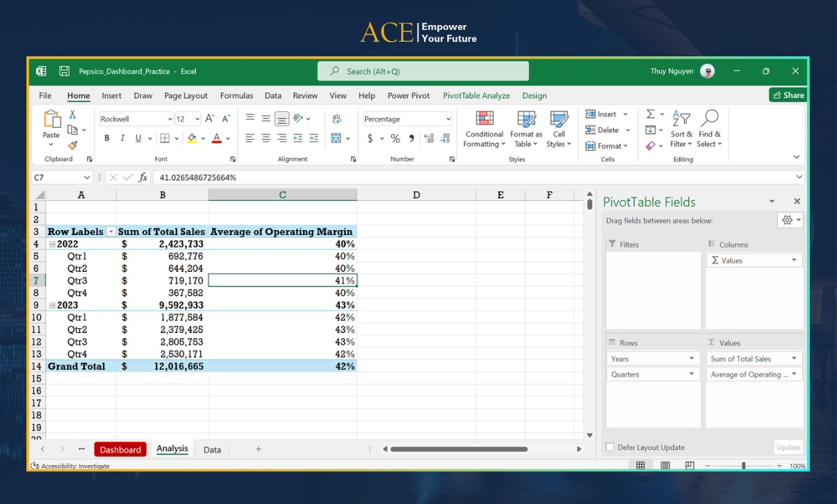Enable the Defer Layout Update checkbox
The image size is (837, 504).
[x=610, y=447]
